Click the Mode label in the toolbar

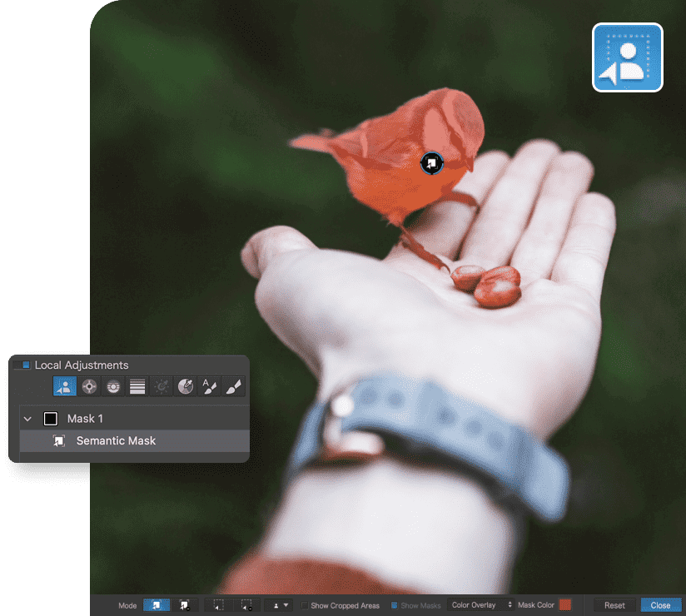[127, 605]
